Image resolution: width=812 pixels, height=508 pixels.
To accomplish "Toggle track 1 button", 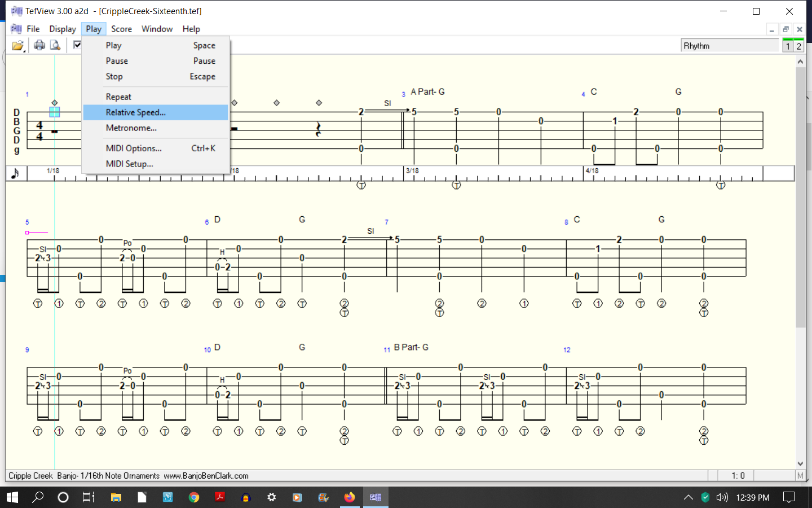I will click(788, 46).
